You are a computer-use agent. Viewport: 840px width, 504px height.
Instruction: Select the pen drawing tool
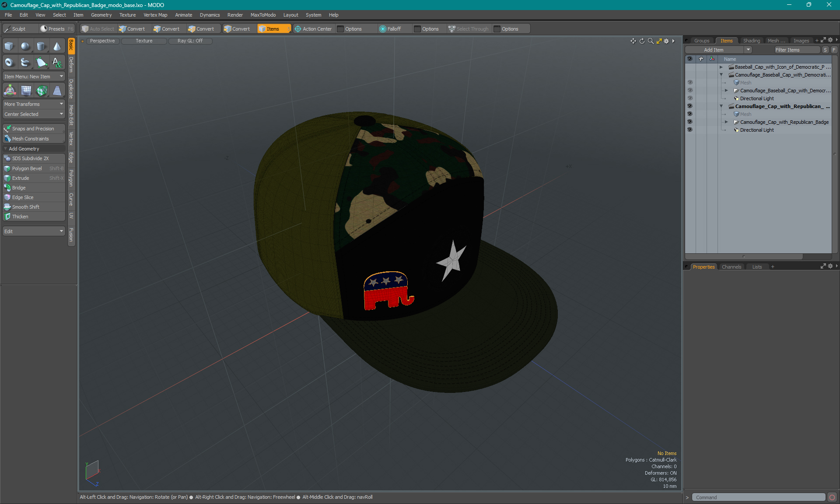click(41, 63)
